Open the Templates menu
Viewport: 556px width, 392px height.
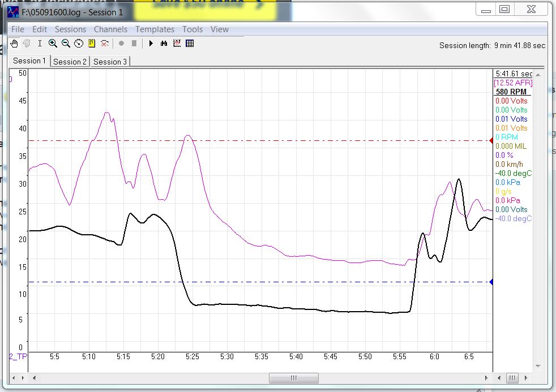pos(155,29)
